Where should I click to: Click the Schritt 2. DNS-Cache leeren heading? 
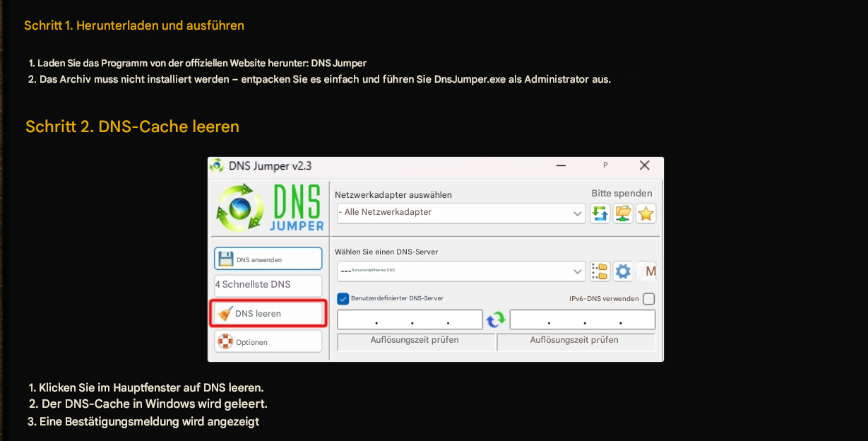click(x=133, y=127)
